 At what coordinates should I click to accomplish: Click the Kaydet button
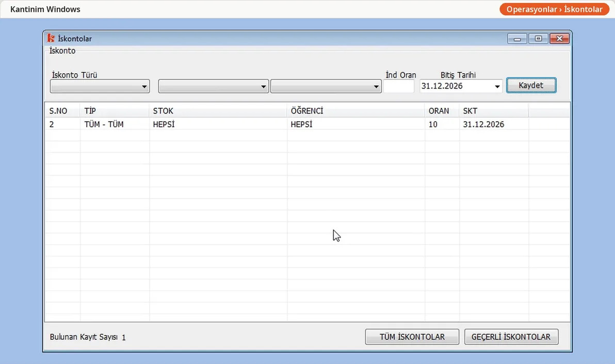531,86
